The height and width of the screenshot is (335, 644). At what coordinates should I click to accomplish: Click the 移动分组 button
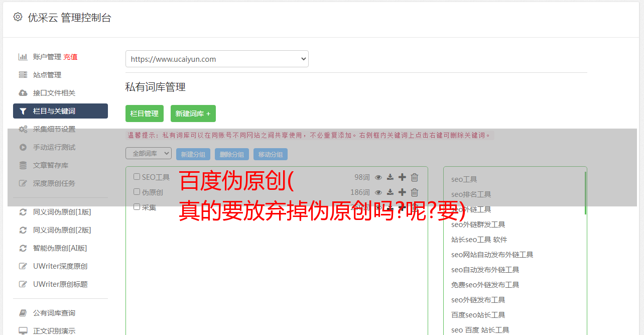pos(271,154)
